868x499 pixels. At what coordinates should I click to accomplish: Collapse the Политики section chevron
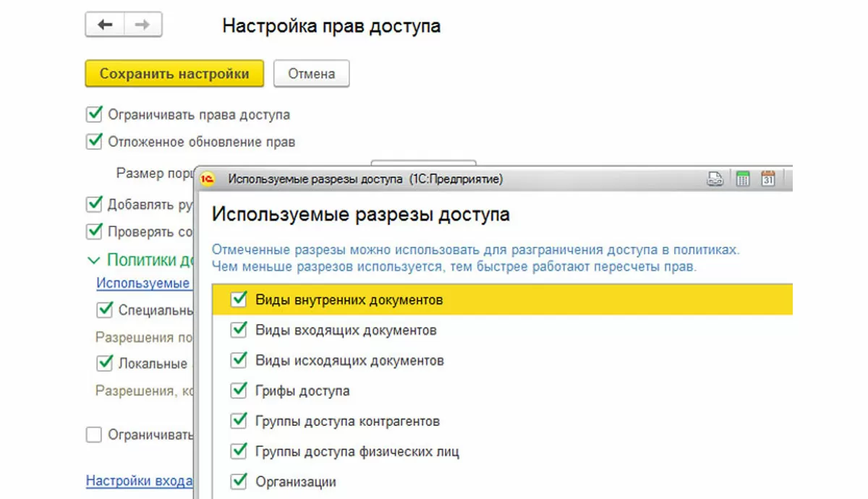(x=94, y=260)
